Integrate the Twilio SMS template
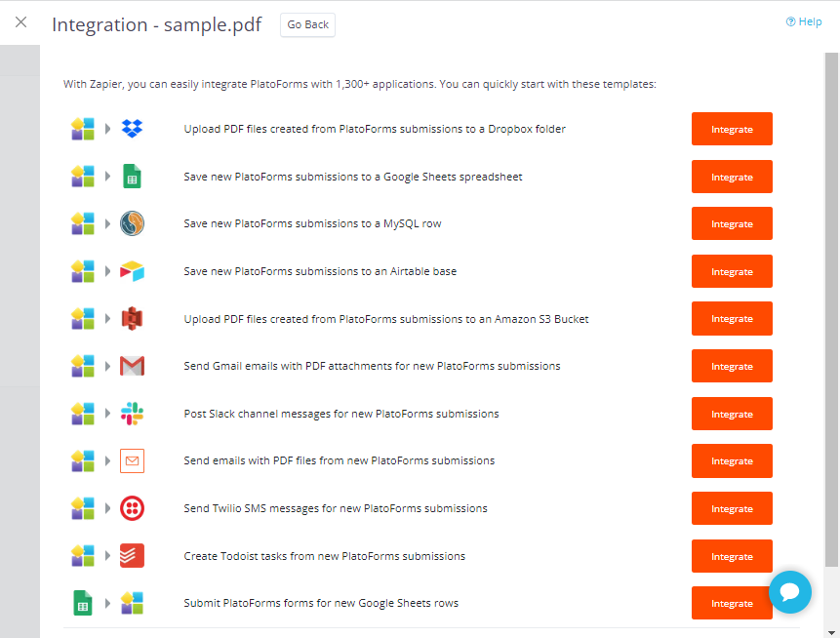 coord(732,509)
